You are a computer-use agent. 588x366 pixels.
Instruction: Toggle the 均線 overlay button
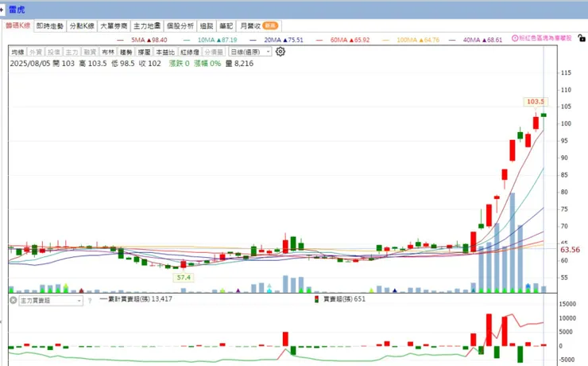(17, 53)
